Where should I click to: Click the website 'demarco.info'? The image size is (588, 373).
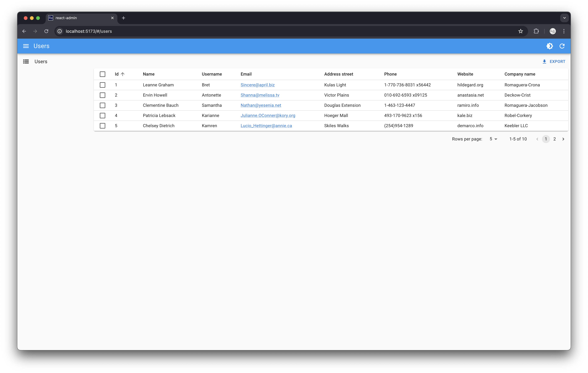470,126
